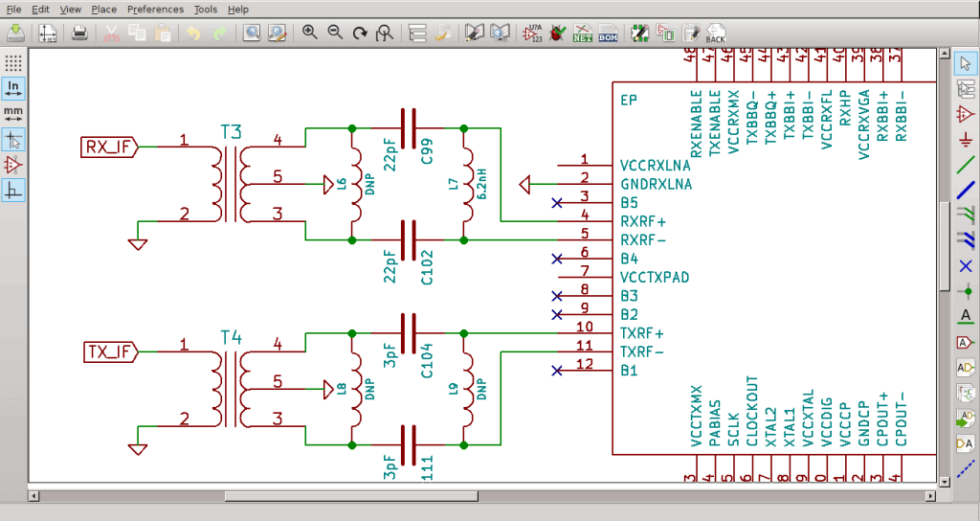Open Pcbnew layout editor

691,33
